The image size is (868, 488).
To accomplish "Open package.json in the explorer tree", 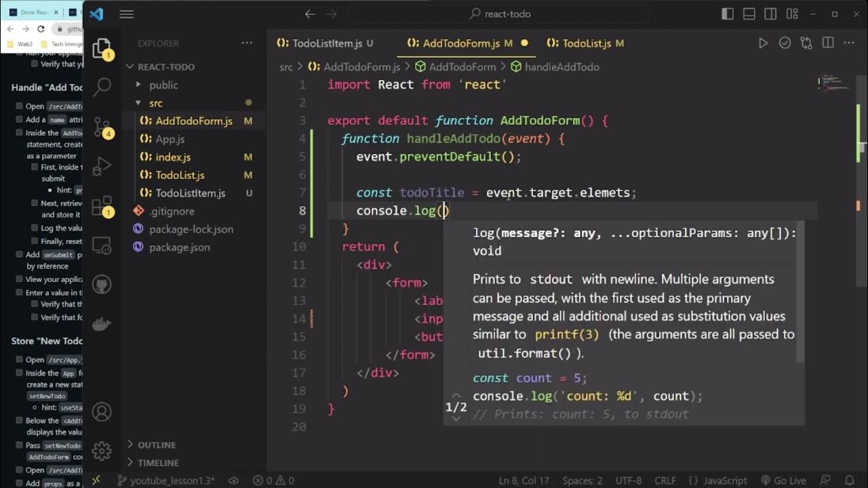I will [180, 247].
